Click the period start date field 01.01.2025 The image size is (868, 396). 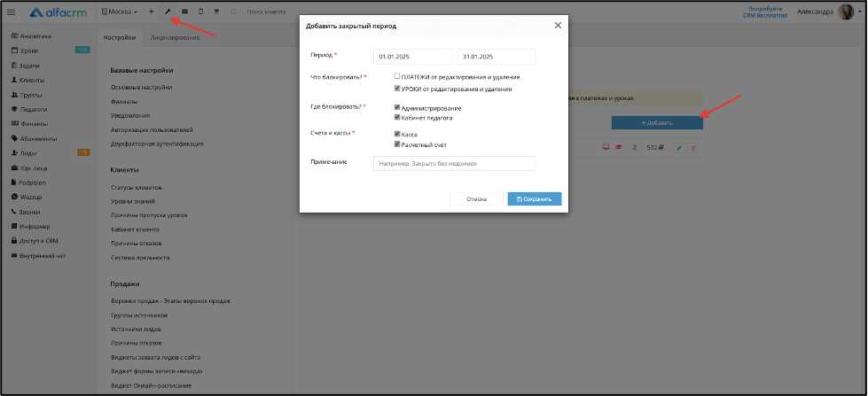point(413,57)
